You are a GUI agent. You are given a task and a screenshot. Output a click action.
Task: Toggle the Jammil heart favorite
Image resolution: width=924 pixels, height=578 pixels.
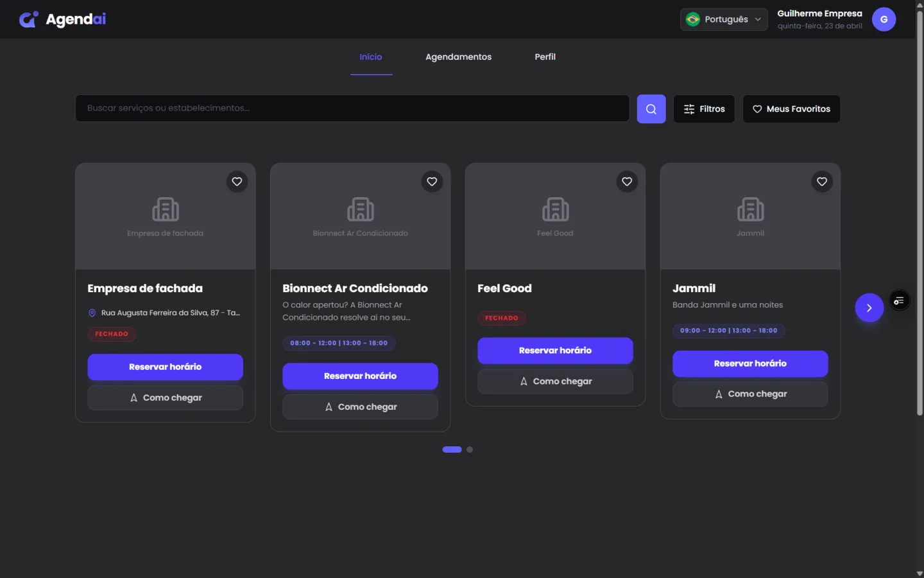coord(822,182)
